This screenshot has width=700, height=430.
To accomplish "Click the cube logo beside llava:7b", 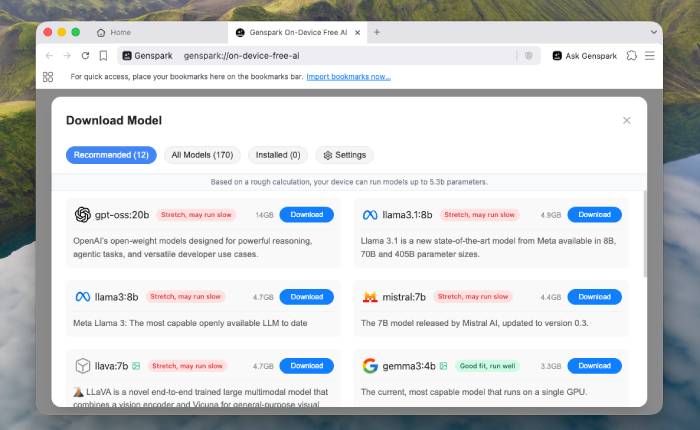I will point(83,366).
